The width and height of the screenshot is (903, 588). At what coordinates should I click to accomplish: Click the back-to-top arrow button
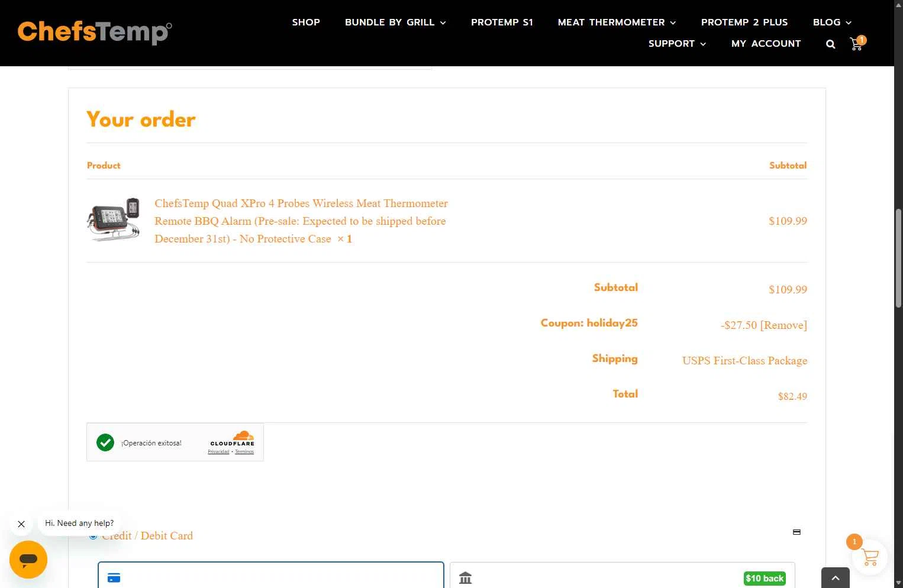[835, 578]
